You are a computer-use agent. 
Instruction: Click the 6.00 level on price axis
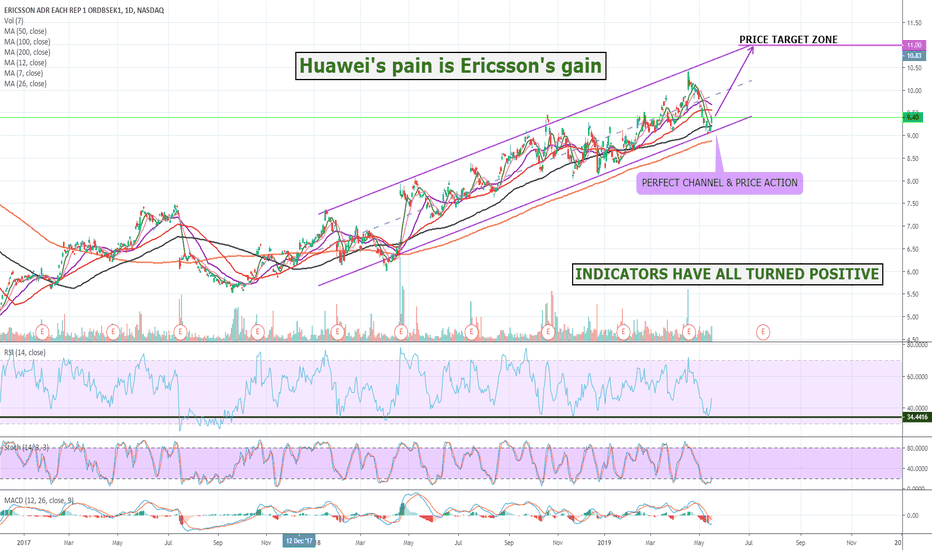click(914, 272)
